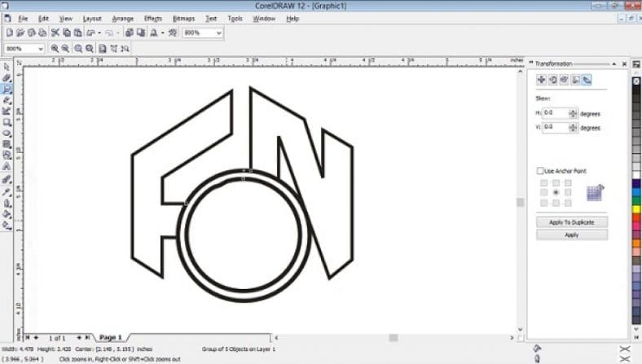
Task: Select the top-left anchor point box
Action: coord(543,182)
